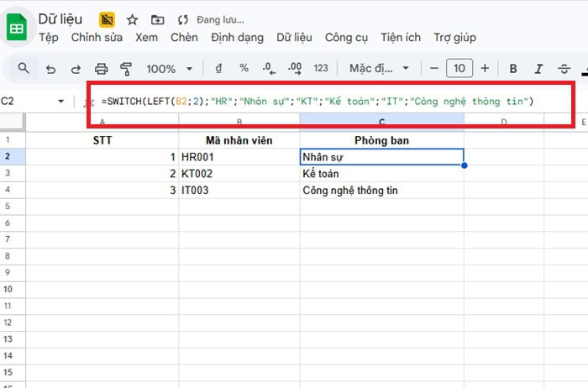Image resolution: width=588 pixels, height=388 pixels.
Task: Toggle strikethrough formatting
Action: point(563,69)
